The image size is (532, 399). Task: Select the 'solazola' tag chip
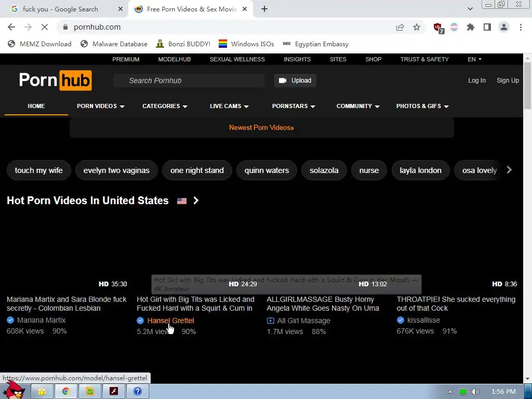(324, 170)
